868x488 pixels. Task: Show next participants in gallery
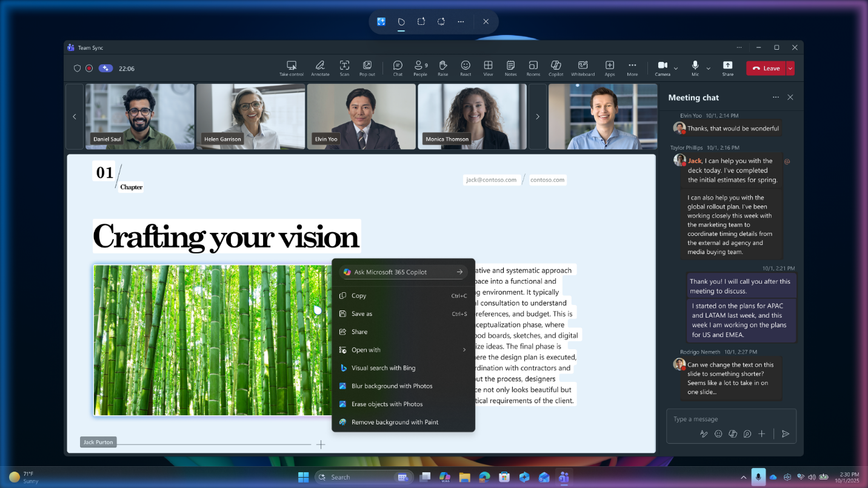538,116
